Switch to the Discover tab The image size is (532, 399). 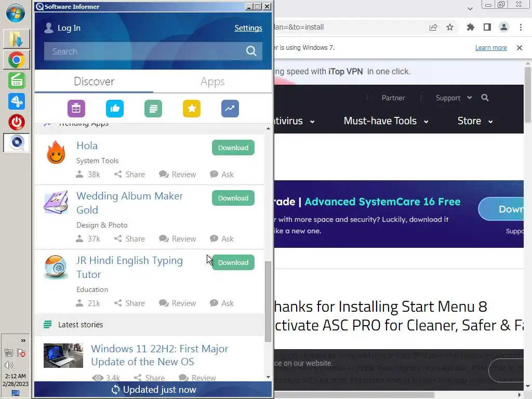[94, 82]
